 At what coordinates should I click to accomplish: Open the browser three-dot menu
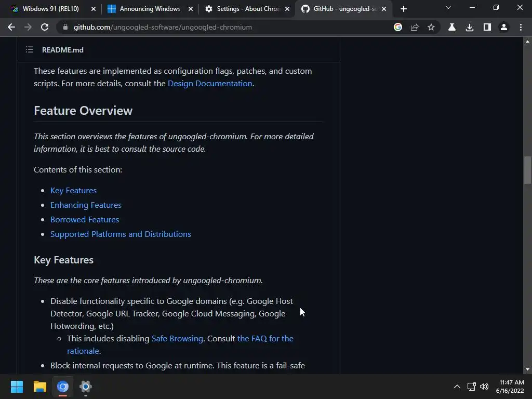[x=521, y=27]
